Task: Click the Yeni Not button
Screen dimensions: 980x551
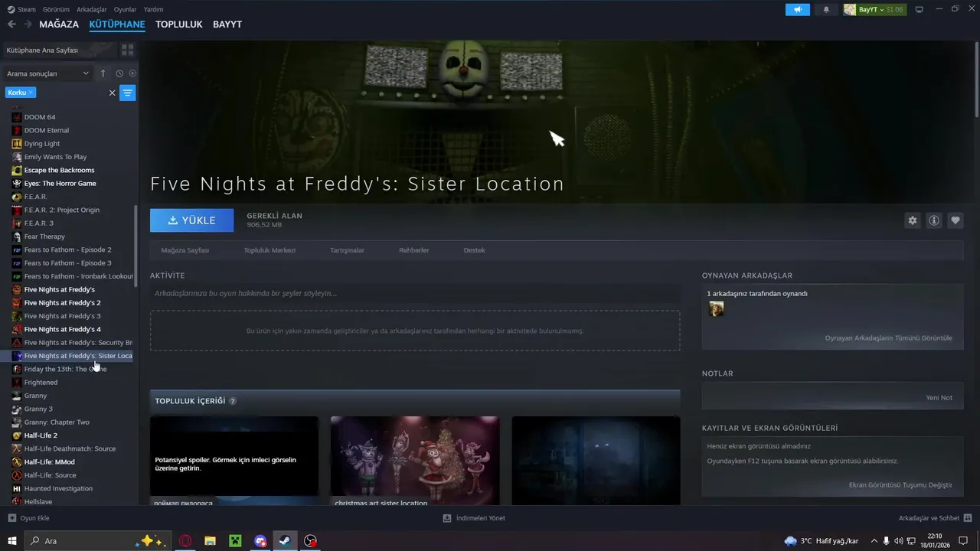Action: coord(939,398)
